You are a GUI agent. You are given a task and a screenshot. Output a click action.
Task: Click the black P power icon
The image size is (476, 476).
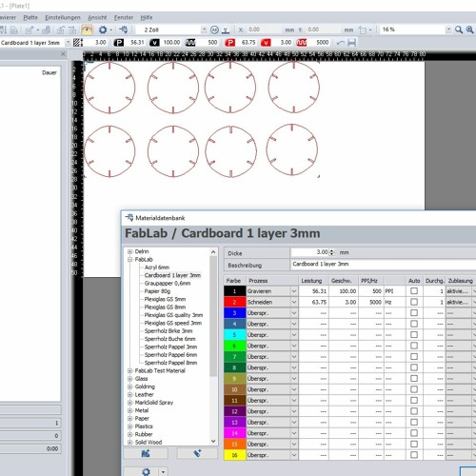119,43
